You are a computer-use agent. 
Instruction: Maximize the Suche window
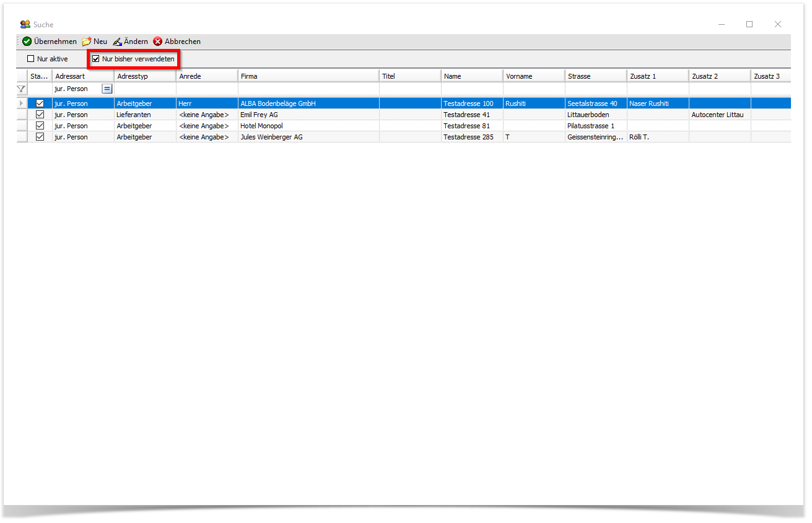pyautogui.click(x=749, y=24)
